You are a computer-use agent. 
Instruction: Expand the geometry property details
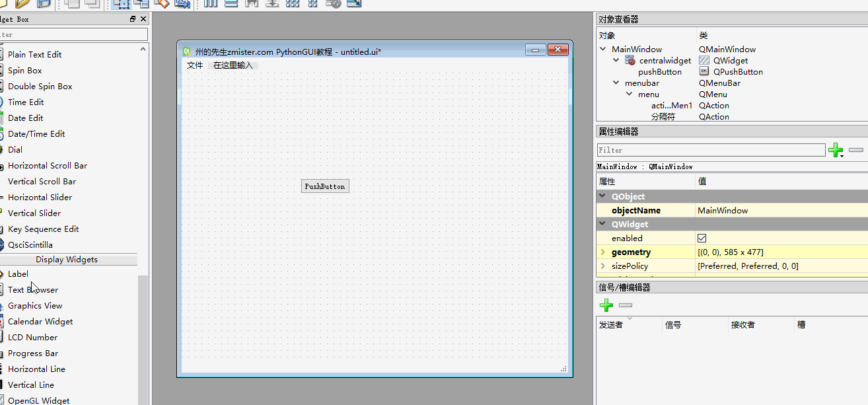pyautogui.click(x=602, y=252)
